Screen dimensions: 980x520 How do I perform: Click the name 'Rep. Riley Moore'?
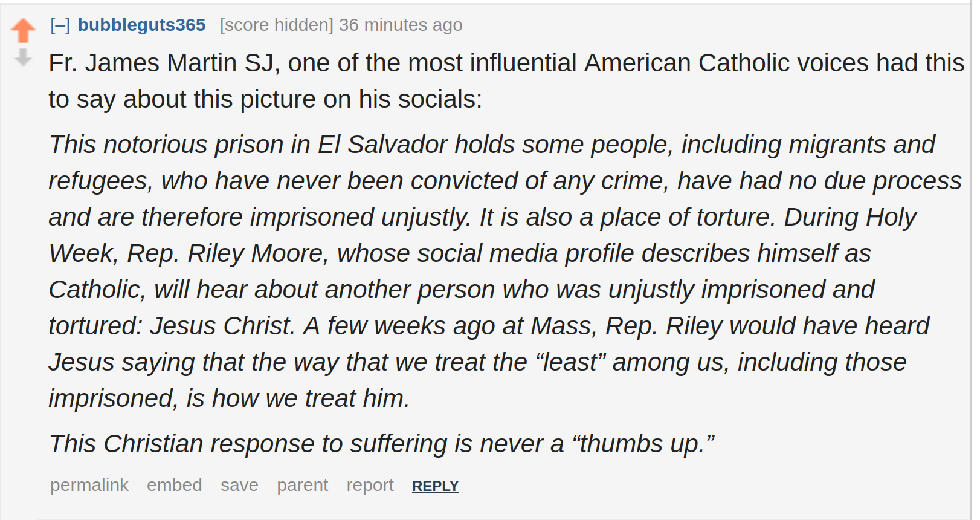click(225, 254)
